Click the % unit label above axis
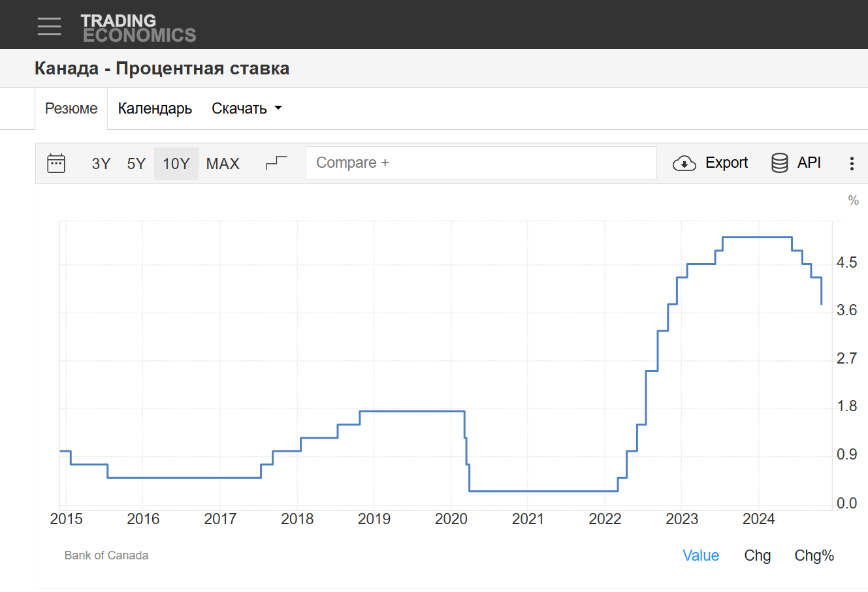The image size is (868, 592). pyautogui.click(x=854, y=200)
